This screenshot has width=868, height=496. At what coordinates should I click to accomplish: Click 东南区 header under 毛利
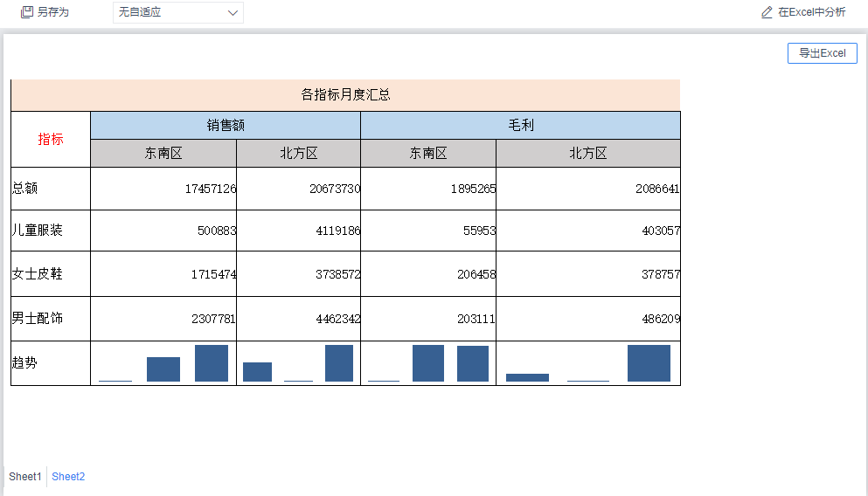[x=428, y=153]
